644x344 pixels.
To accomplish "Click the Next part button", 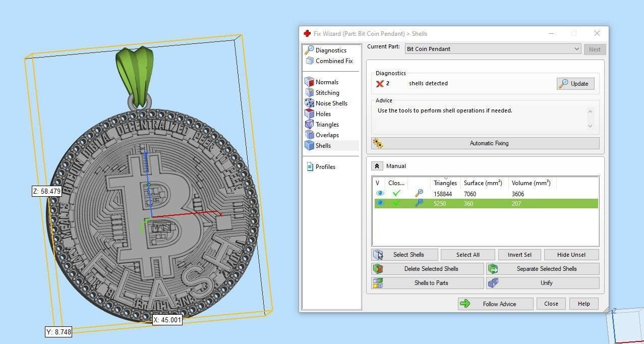I will click(595, 49).
